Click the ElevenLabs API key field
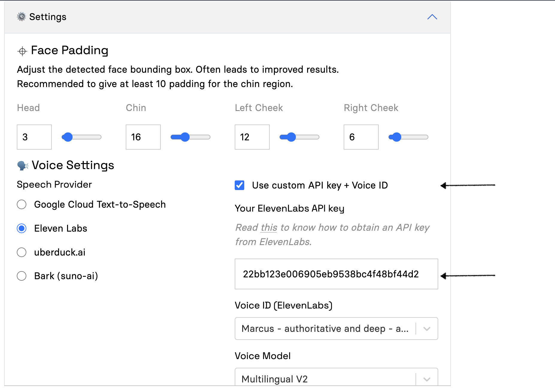This screenshot has height=392, width=555. [x=336, y=274]
